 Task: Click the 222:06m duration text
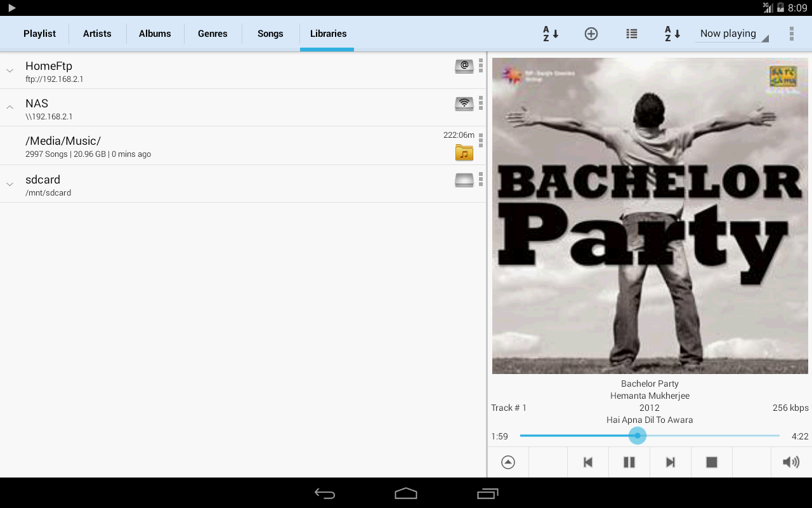coord(459,135)
